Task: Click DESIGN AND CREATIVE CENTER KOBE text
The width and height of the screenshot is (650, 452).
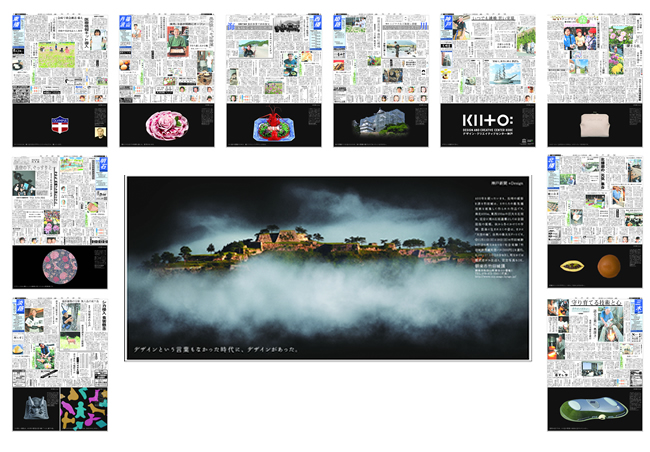Action: pos(487,133)
